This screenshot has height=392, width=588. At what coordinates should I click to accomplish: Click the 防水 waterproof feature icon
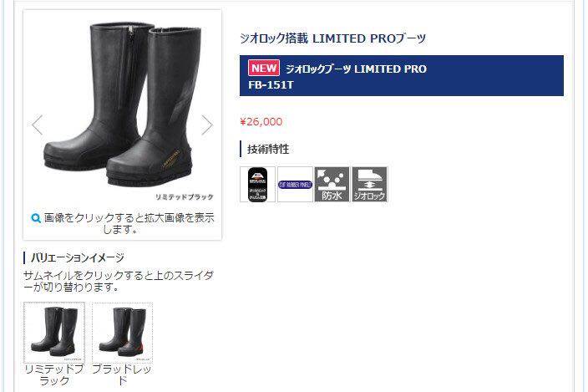(332, 185)
